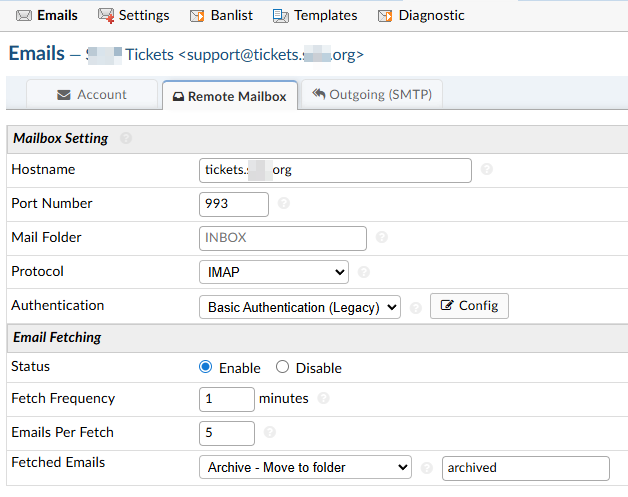This screenshot has width=628, height=497.
Task: Expand the Authentication method dropdown
Action: point(300,307)
